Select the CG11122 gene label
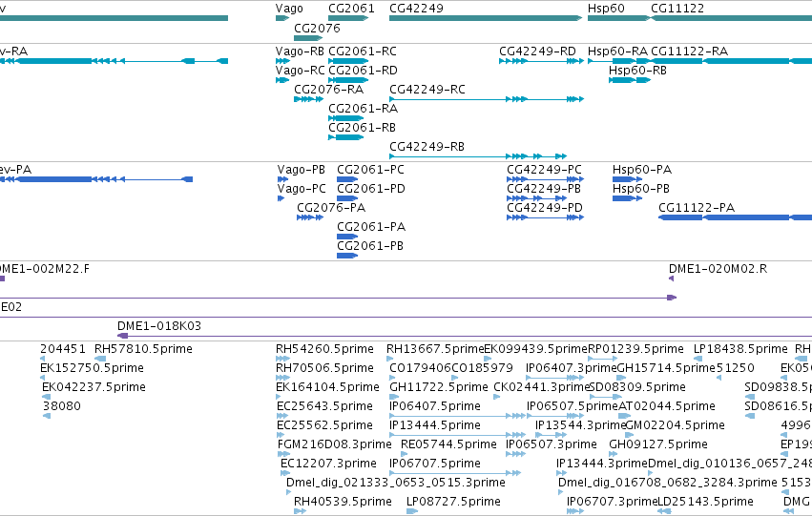The image size is (812, 516). pos(677,9)
